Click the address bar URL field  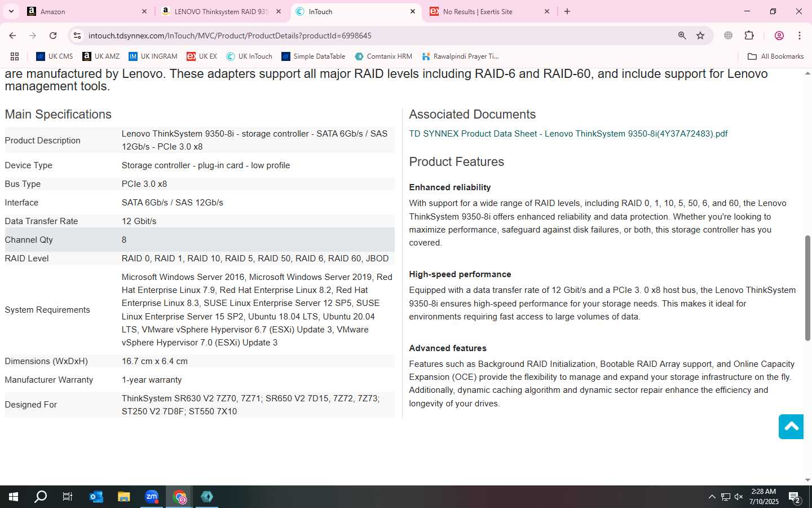tap(378, 36)
